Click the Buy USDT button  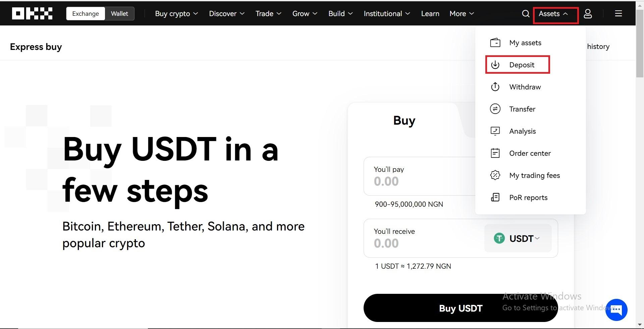(461, 308)
